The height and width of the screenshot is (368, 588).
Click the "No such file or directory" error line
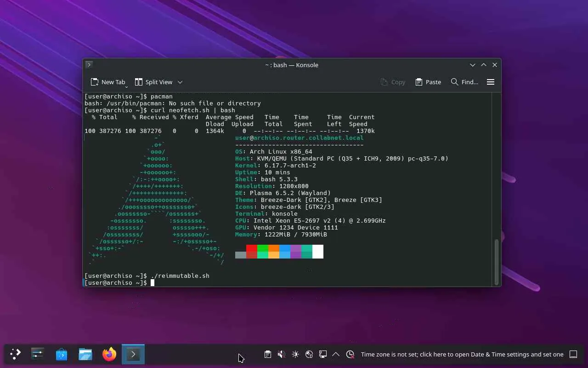(x=173, y=103)
